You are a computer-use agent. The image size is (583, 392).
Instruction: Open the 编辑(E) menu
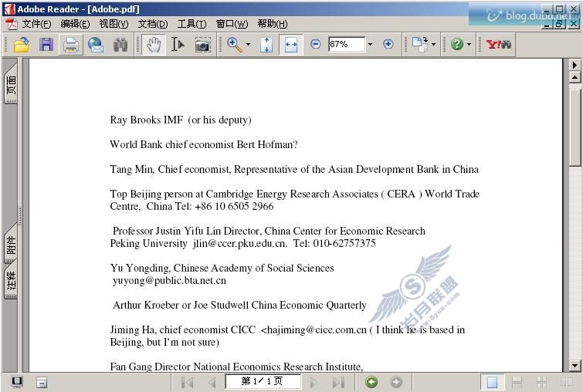(x=75, y=24)
